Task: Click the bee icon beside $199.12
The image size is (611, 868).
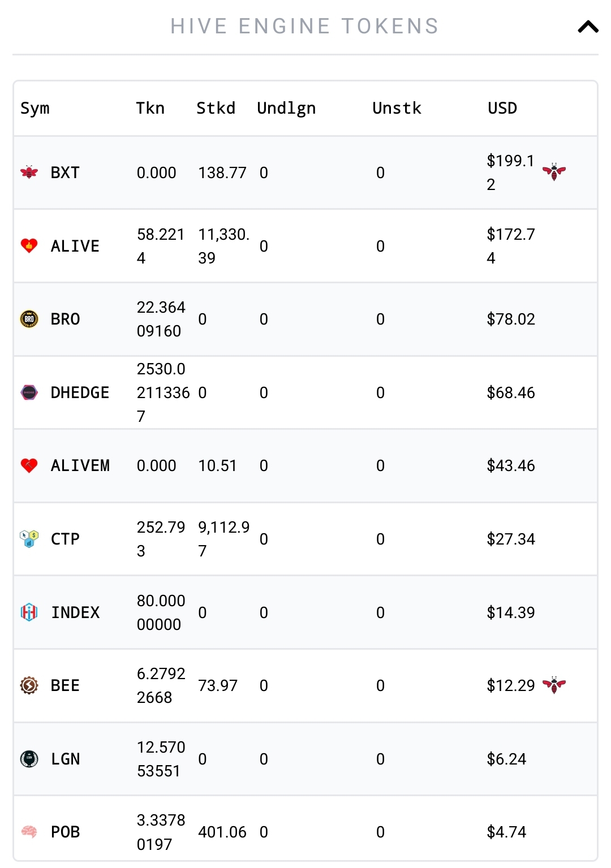Action: click(x=554, y=172)
